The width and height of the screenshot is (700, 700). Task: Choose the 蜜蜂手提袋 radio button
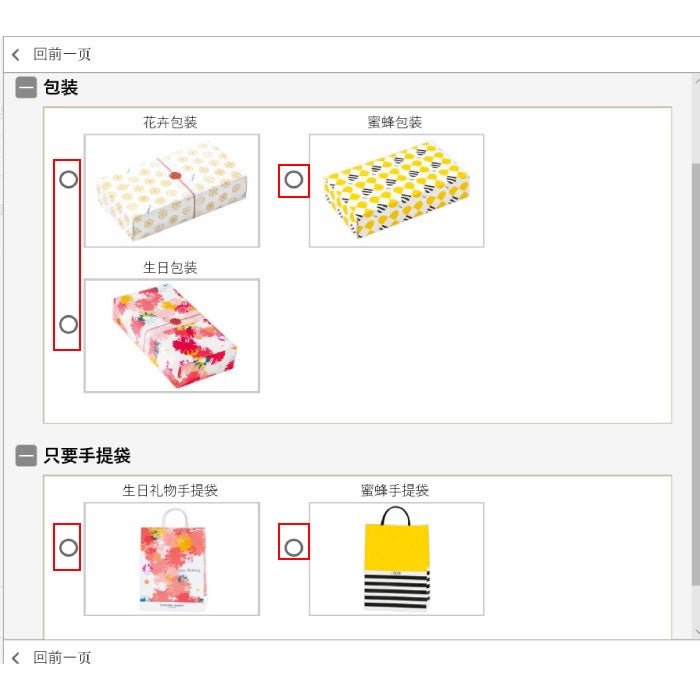coord(293,547)
